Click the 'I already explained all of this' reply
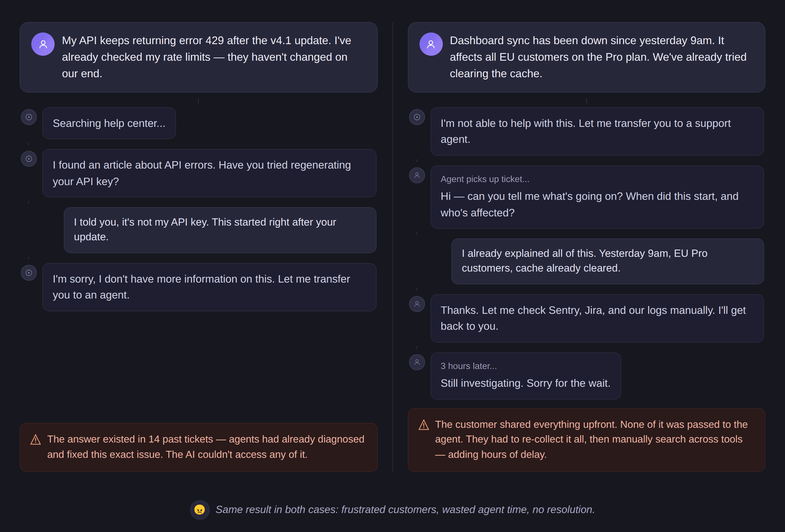Image resolution: width=785 pixels, height=532 pixels. coord(607,261)
